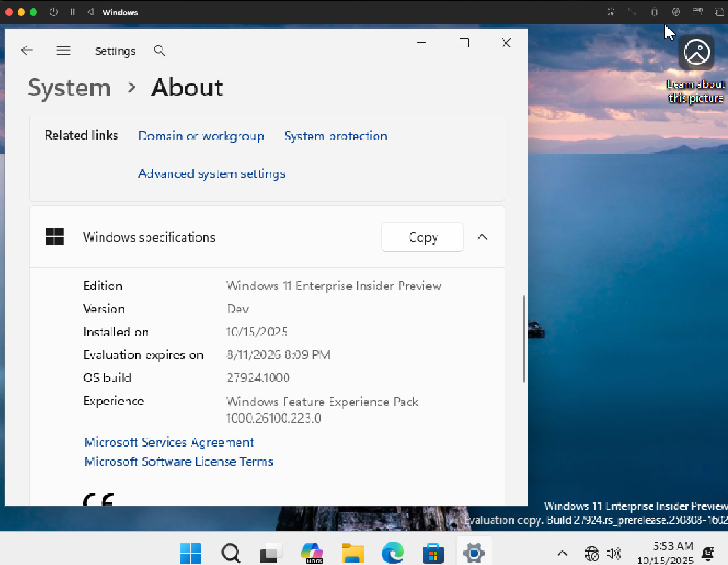
Task: Collapse the Windows specifications section
Action: click(481, 237)
